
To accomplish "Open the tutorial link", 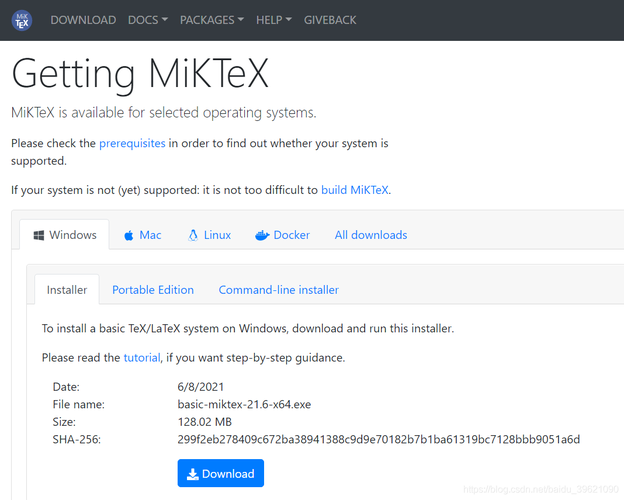I will [142, 357].
